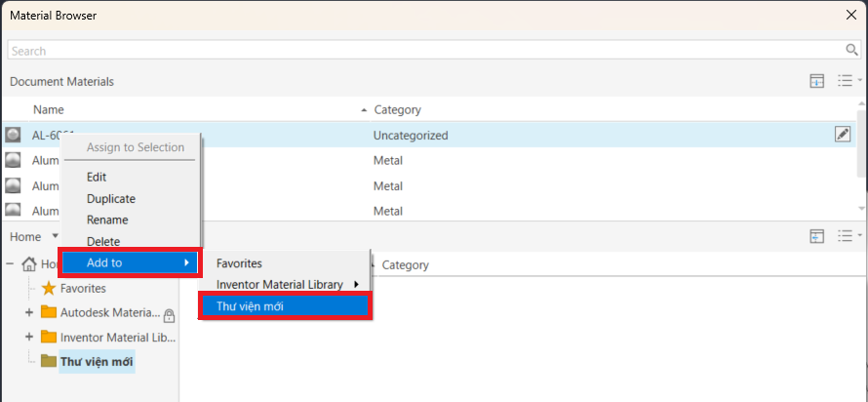Collapse the Home tree node

(x=10, y=264)
